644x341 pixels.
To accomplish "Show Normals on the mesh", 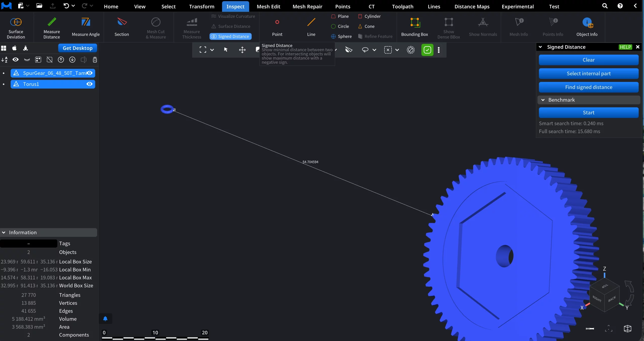I will coord(483,28).
